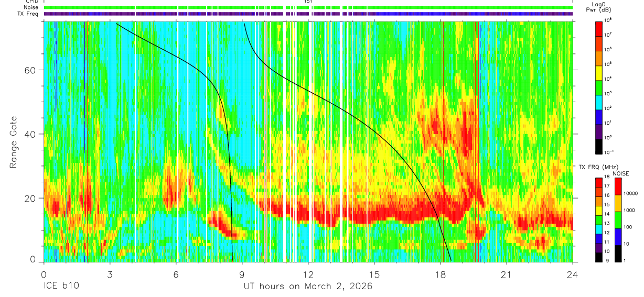Click the blue segment of the NOISE colorbar
The width and height of the screenshot is (644, 297).
tap(618, 236)
